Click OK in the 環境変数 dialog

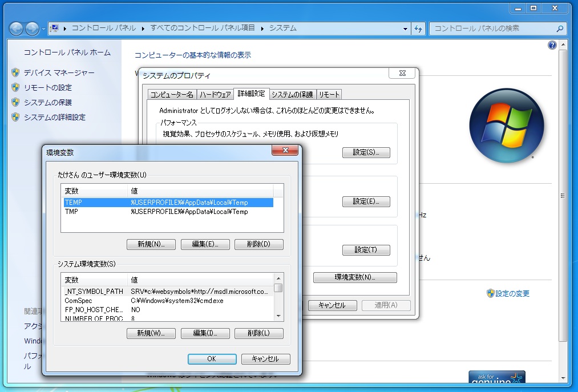(211, 359)
